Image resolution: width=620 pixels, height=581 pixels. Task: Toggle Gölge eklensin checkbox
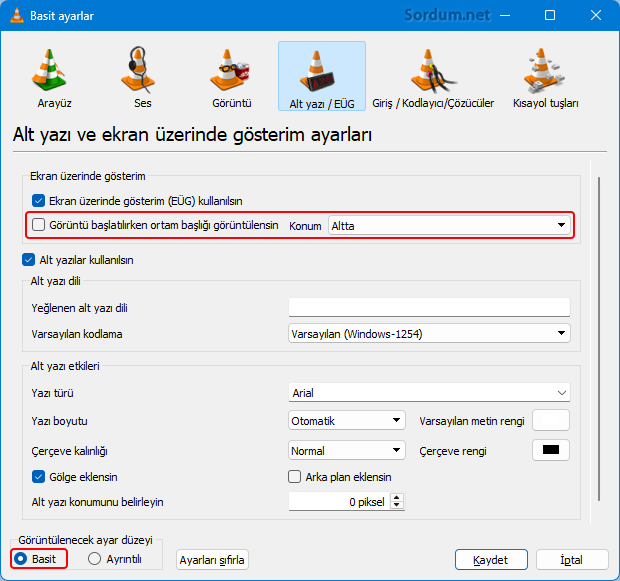(x=38, y=477)
